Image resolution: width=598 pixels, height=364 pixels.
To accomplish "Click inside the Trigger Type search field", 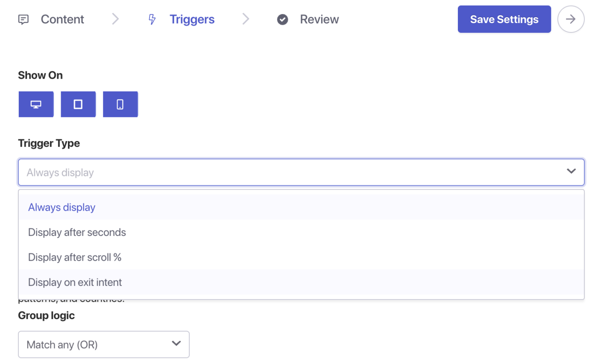I will [x=290, y=173].
